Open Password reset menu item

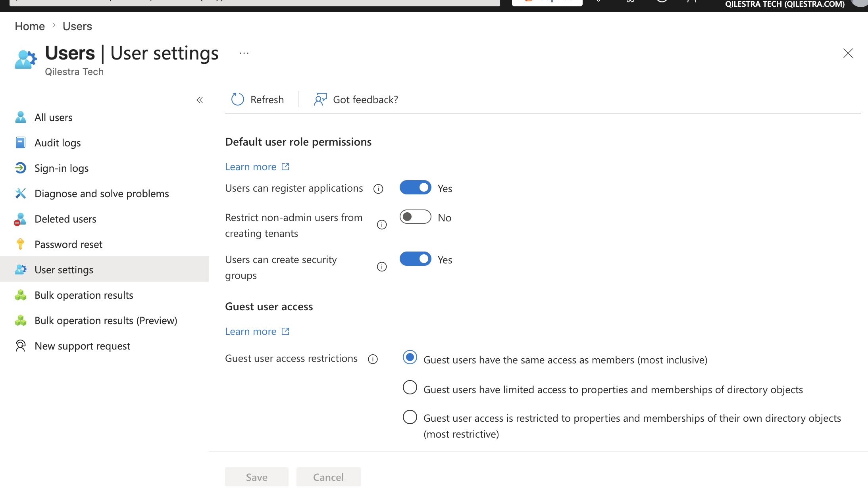coord(105,244)
